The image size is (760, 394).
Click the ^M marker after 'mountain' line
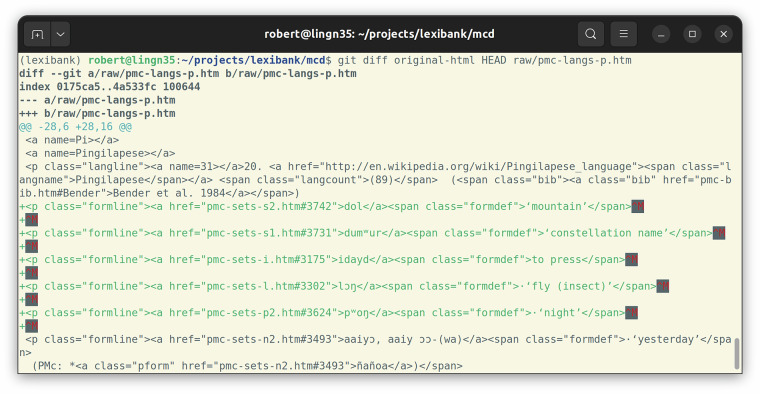[x=638, y=207]
